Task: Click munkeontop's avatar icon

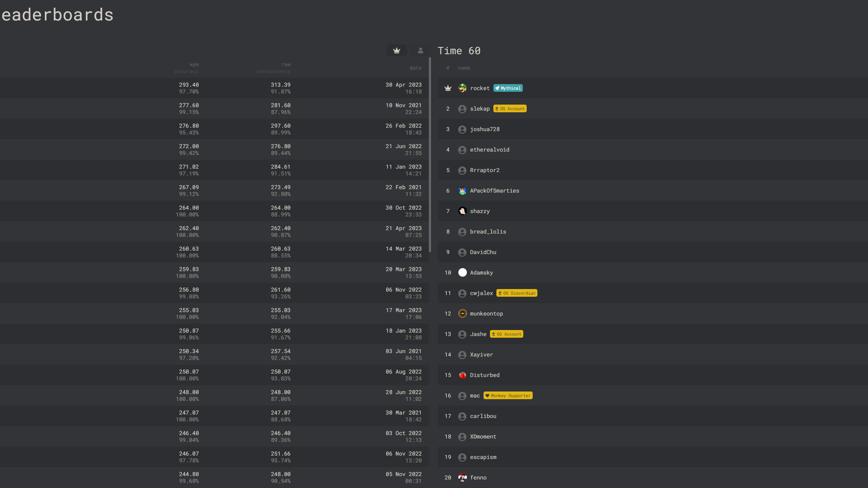Action: [462, 314]
